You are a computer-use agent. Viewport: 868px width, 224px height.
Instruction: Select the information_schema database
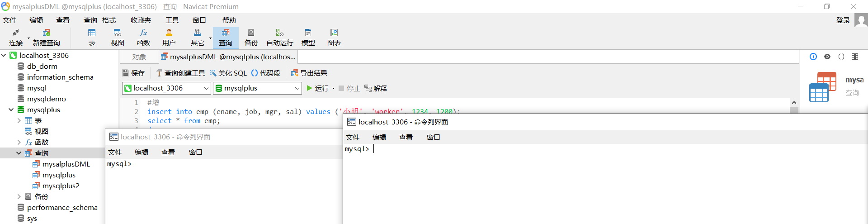pyautogui.click(x=60, y=77)
